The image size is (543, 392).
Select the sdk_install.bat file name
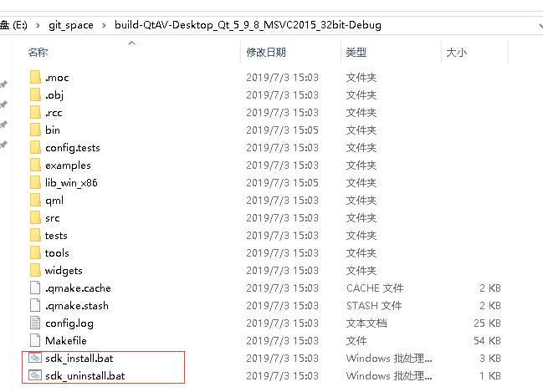(x=79, y=359)
